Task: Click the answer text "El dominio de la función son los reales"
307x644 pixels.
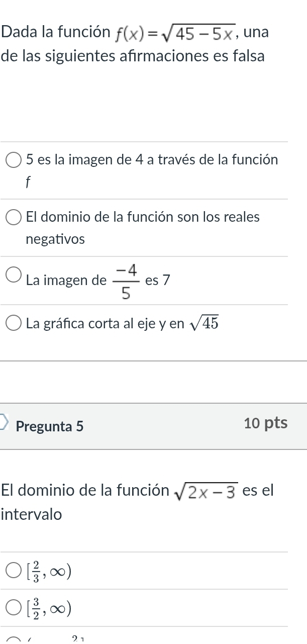Action: 143,217
